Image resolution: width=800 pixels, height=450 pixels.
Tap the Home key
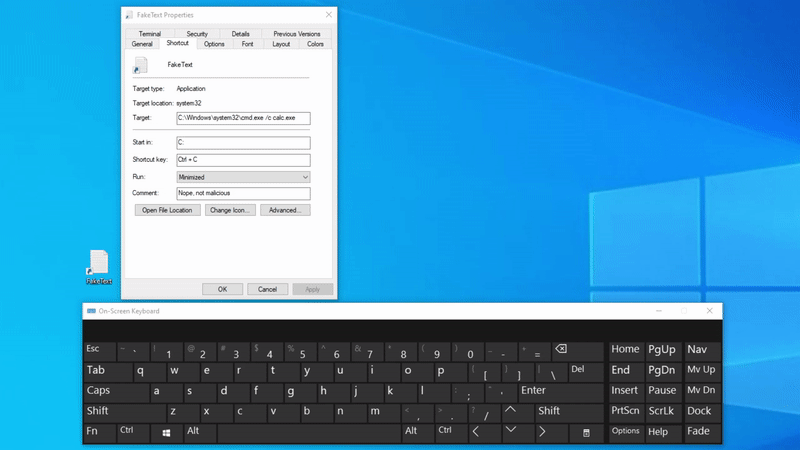[x=626, y=351]
